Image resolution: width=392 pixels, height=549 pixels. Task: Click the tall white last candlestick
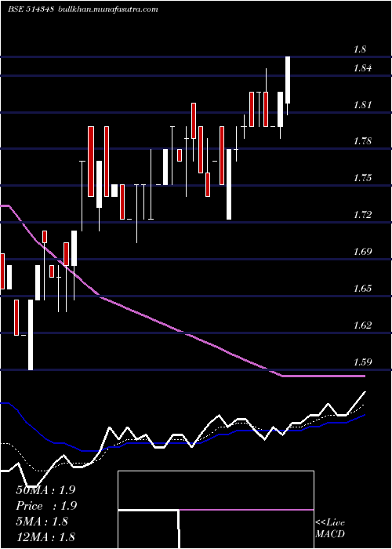(x=288, y=80)
